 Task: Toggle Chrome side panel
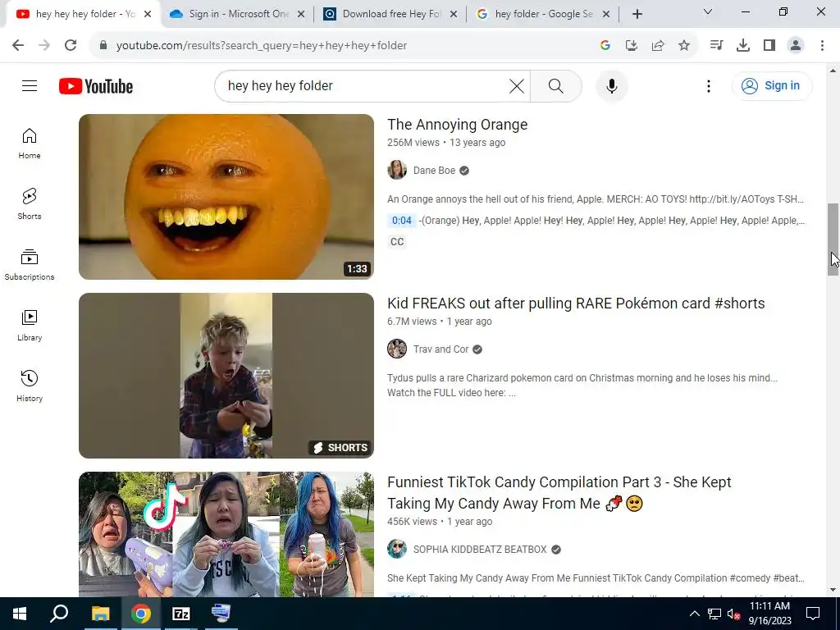pyautogui.click(x=769, y=45)
